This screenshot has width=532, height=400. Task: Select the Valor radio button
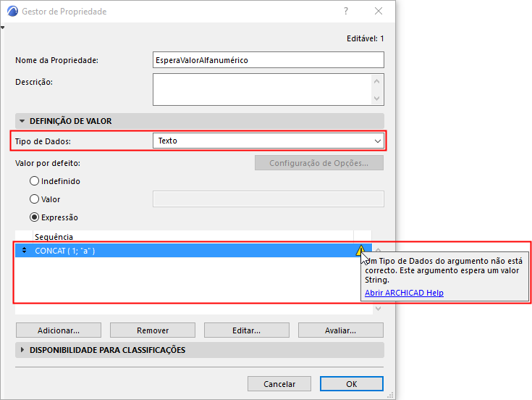pyautogui.click(x=34, y=199)
